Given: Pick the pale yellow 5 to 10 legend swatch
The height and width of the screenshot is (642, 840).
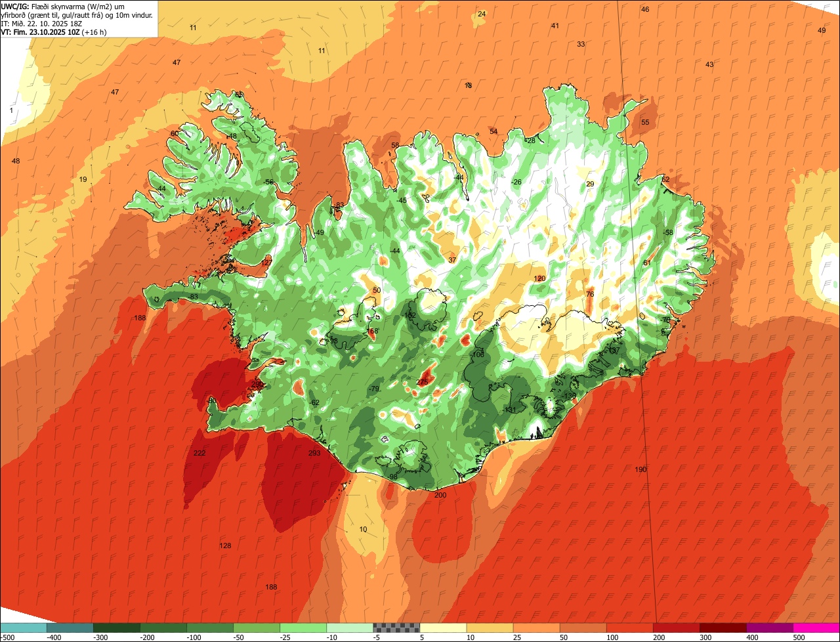Looking at the screenshot, I should point(443,628).
